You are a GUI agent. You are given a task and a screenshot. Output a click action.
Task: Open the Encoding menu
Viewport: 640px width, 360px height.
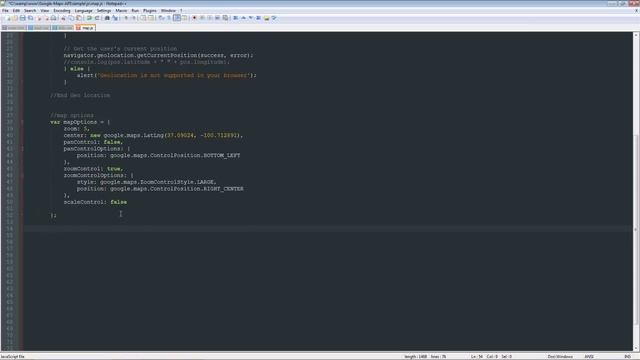click(62, 11)
